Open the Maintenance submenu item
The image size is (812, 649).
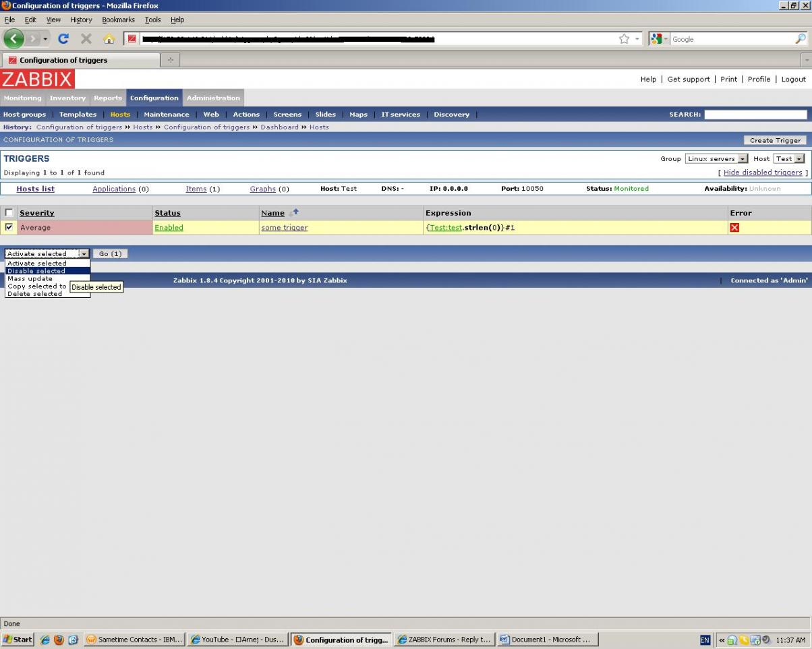click(166, 115)
